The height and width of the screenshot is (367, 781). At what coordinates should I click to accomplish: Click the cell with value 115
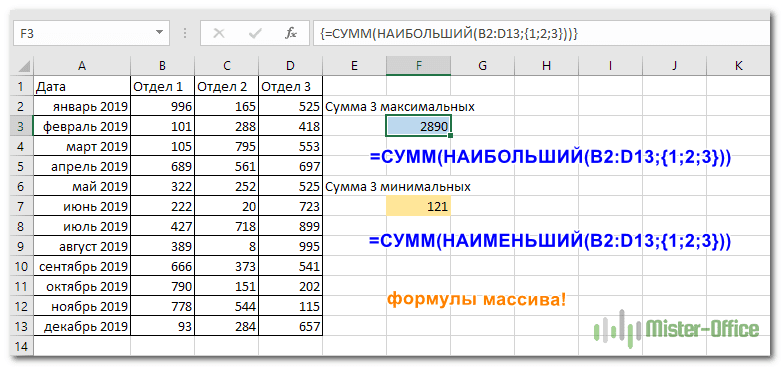point(290,306)
